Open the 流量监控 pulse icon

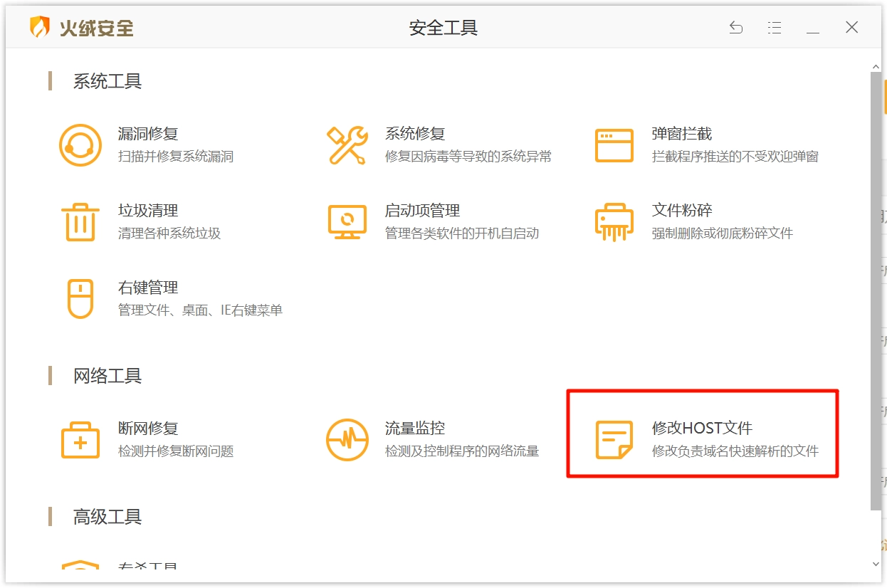pyautogui.click(x=347, y=440)
